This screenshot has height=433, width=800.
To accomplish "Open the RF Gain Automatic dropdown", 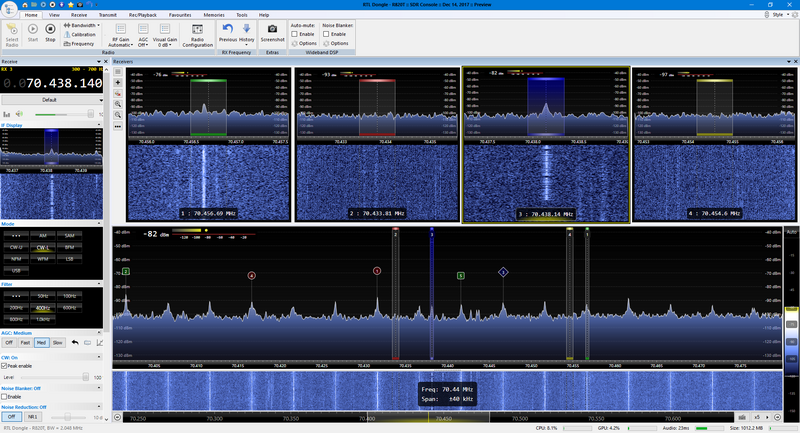I will click(x=120, y=36).
